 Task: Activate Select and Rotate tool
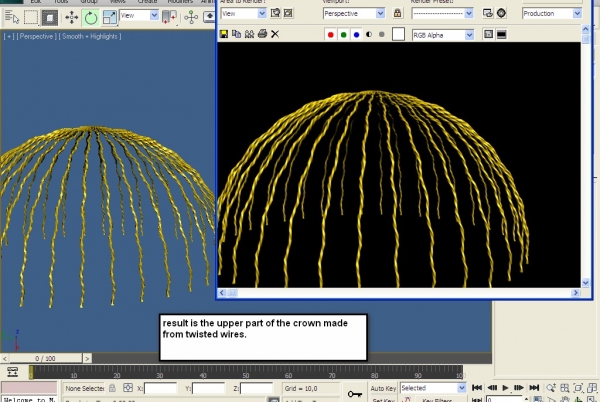tap(91, 17)
